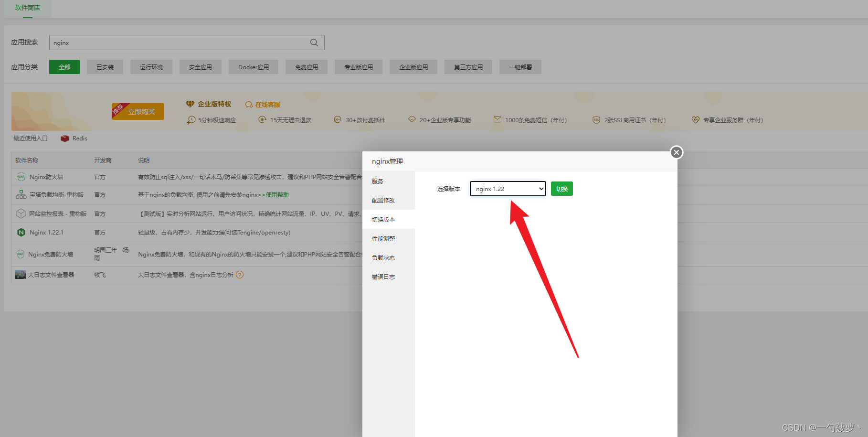Click the 企业版特权 diamond icon
Screen dimensions: 868x437
click(190, 104)
